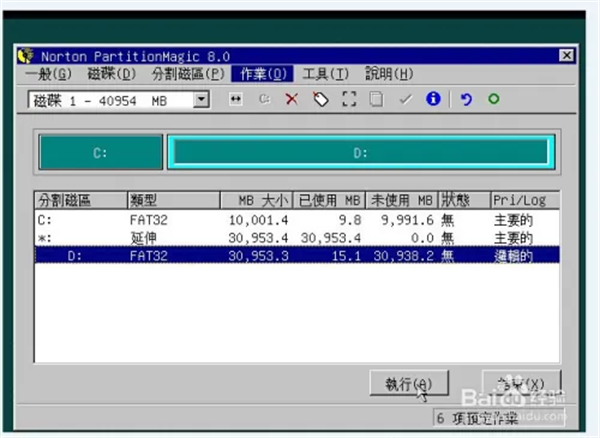Click the 狀態 column header
The width and height of the screenshot is (600, 438).
[464, 200]
